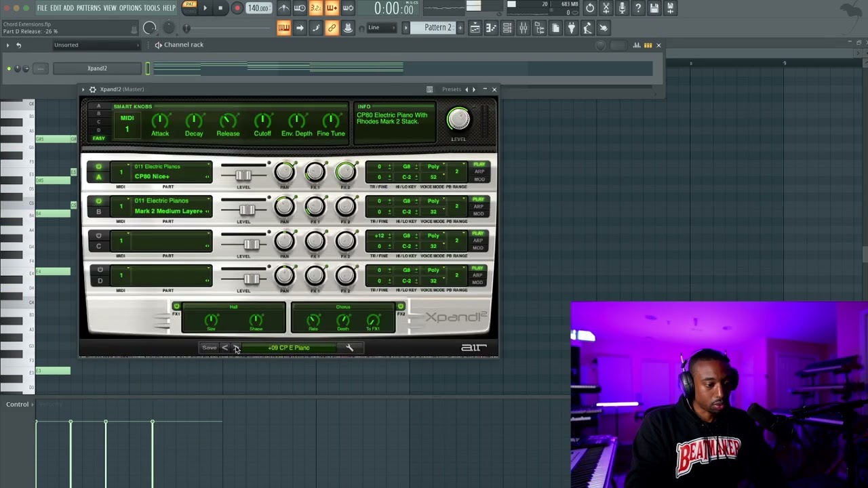The width and height of the screenshot is (868, 488).
Task: Open the Line snap dropdown
Action: tap(382, 28)
